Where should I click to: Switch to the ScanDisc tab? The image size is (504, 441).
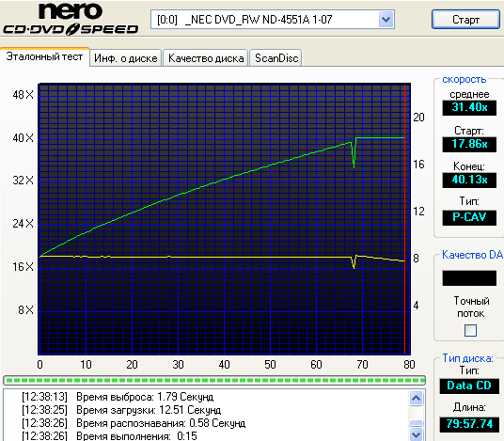pyautogui.click(x=276, y=58)
